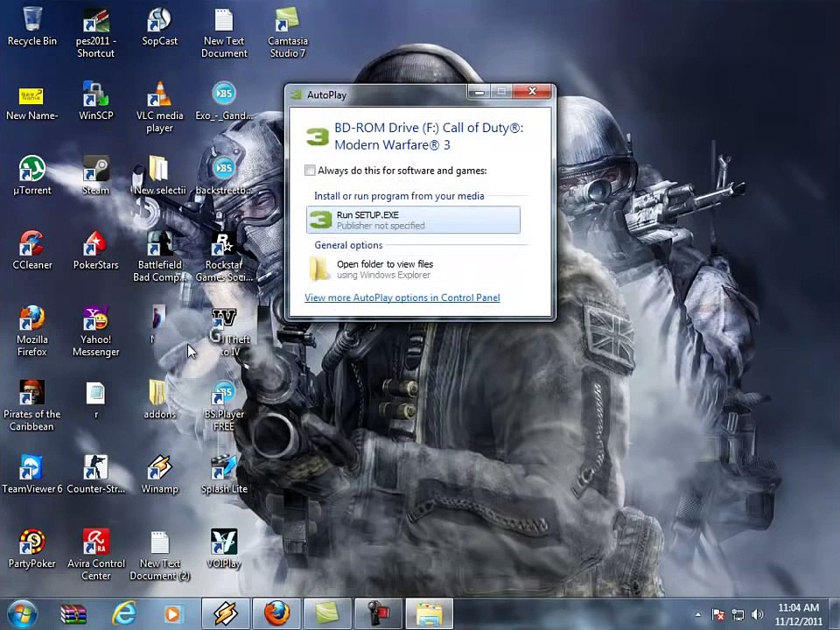Viewport: 840px width, 630px height.
Task: Open the Recycle Bin desktop icon
Action: click(x=32, y=25)
